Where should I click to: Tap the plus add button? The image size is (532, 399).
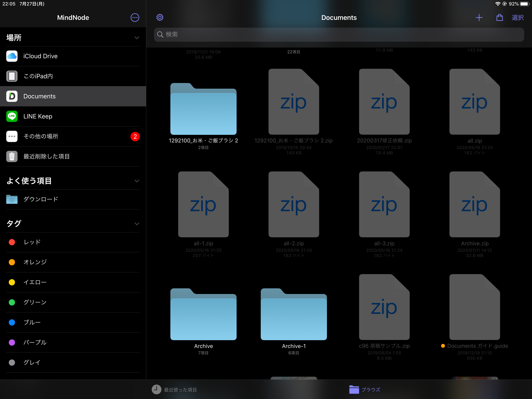pyautogui.click(x=479, y=18)
